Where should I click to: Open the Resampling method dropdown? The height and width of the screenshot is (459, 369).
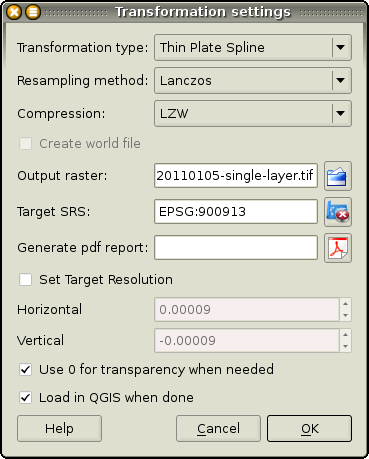pos(253,80)
